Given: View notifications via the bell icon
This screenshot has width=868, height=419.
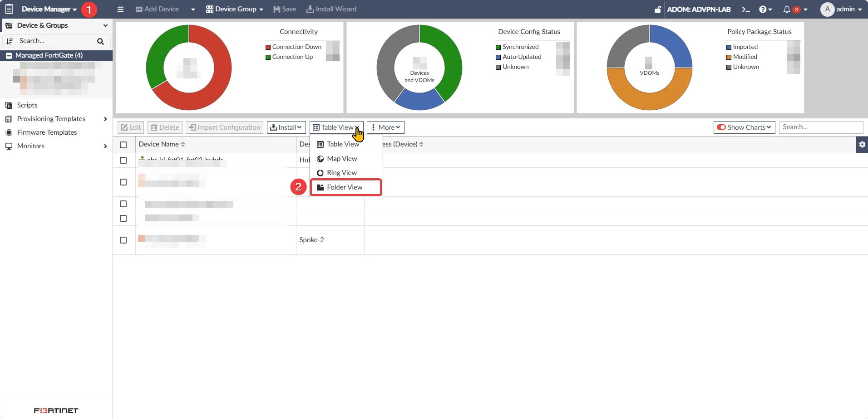Looking at the screenshot, I should click(787, 9).
